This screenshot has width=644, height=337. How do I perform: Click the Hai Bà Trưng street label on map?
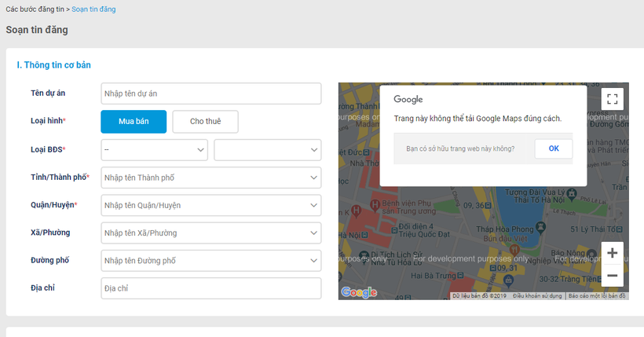[x=434, y=276]
